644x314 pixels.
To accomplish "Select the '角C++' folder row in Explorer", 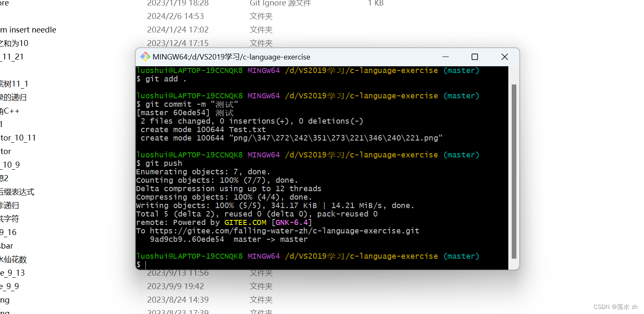I will pos(10,111).
